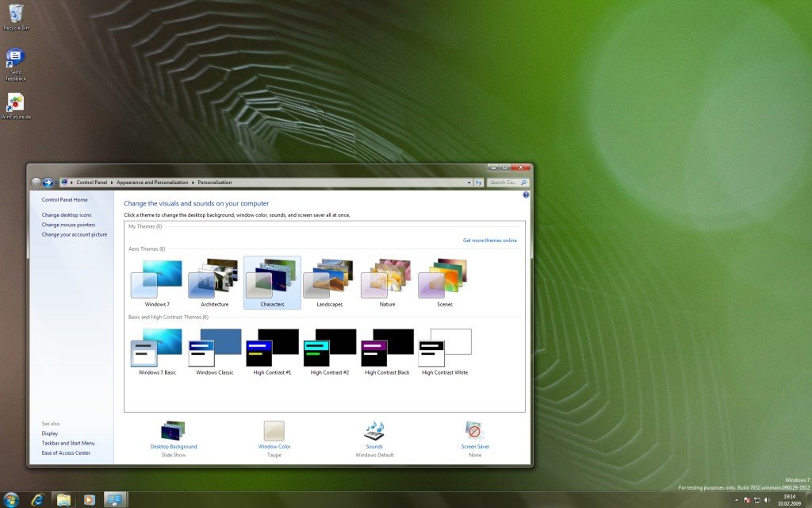Select the Architecture Aero theme
The image size is (812, 508).
click(x=214, y=283)
